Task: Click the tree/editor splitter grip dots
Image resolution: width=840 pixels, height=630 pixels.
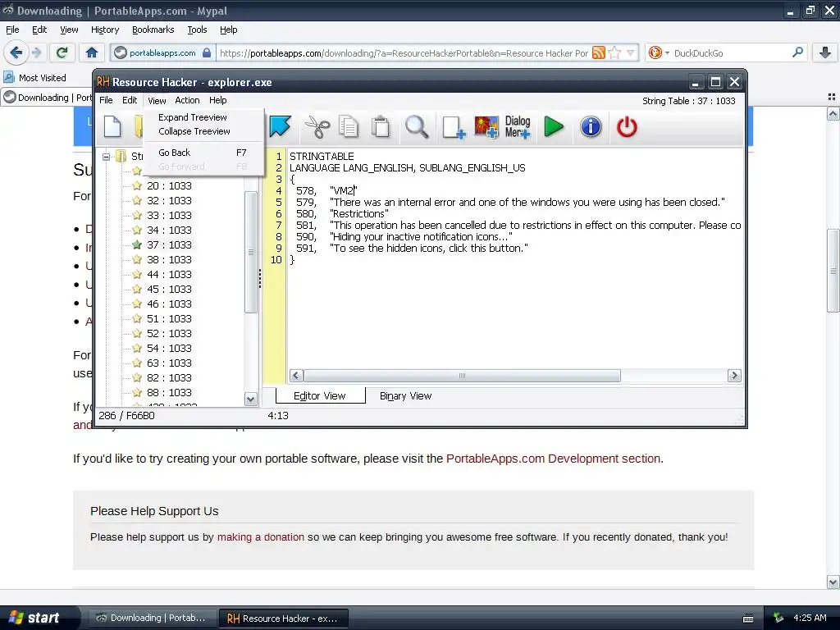Action: pyautogui.click(x=260, y=279)
